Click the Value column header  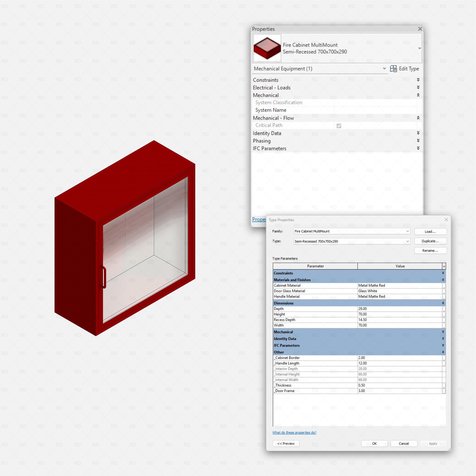(x=400, y=266)
